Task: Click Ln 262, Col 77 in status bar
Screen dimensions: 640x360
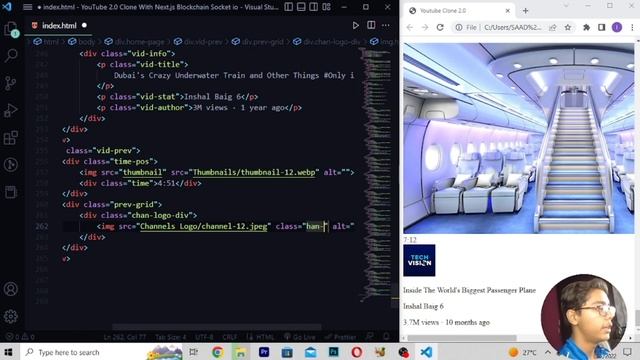Action: tap(124, 337)
